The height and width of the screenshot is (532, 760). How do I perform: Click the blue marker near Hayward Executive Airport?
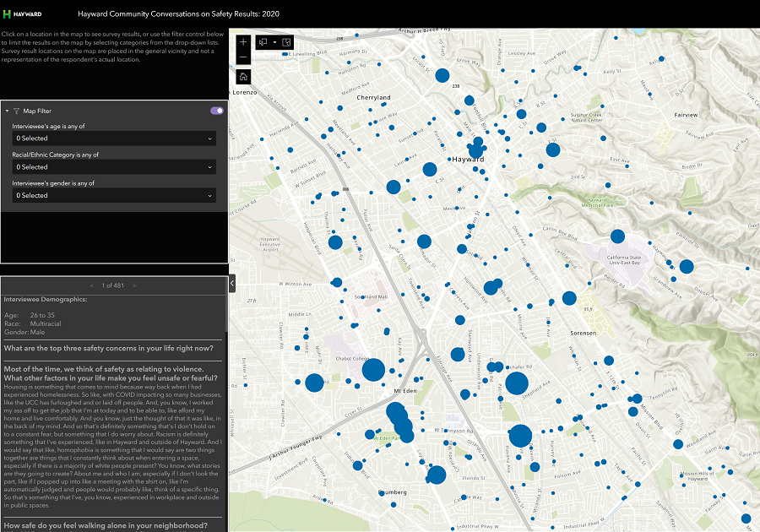point(335,242)
